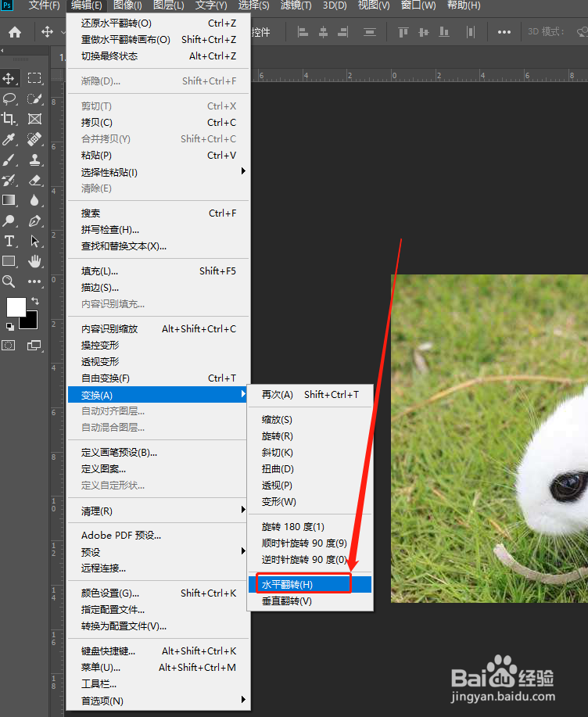Open the 窗口(W) menu
Image resolution: width=588 pixels, height=717 pixels.
(418, 5)
